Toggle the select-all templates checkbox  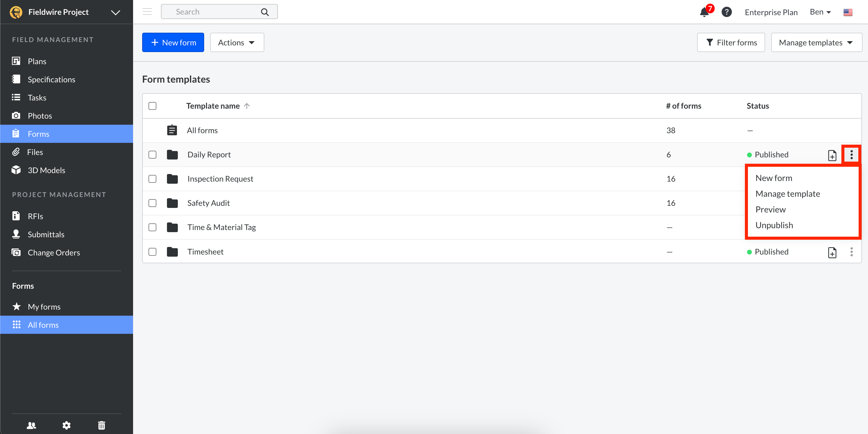152,106
